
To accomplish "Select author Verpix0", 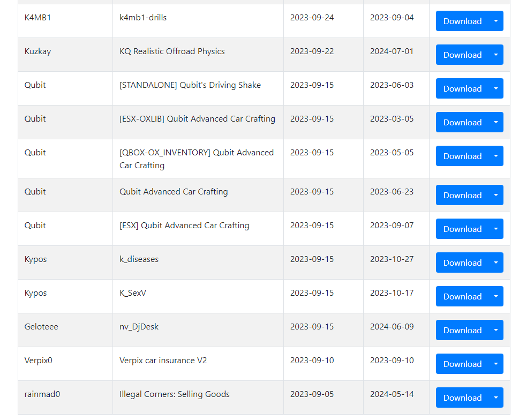I will (x=39, y=361).
